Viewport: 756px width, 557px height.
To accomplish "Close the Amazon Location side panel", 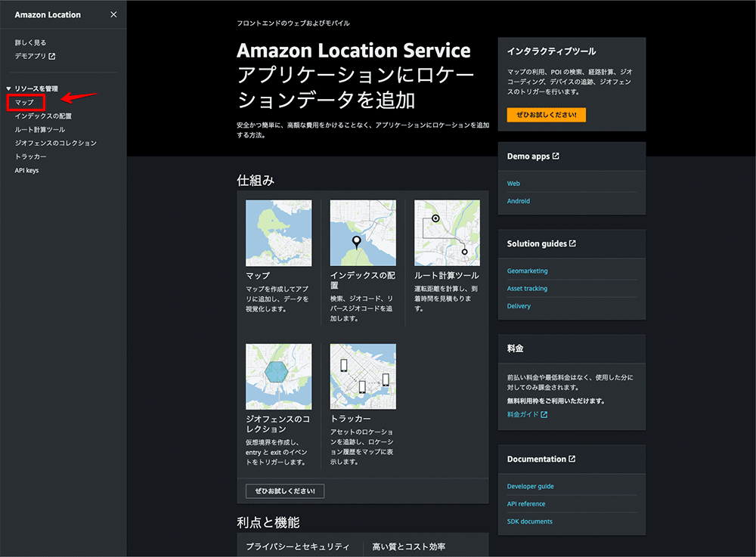I will pos(113,14).
